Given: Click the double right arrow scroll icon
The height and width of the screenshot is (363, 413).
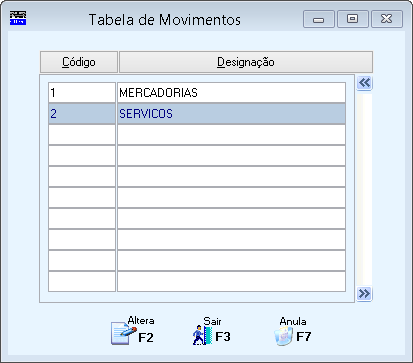Looking at the screenshot, I should (364, 294).
